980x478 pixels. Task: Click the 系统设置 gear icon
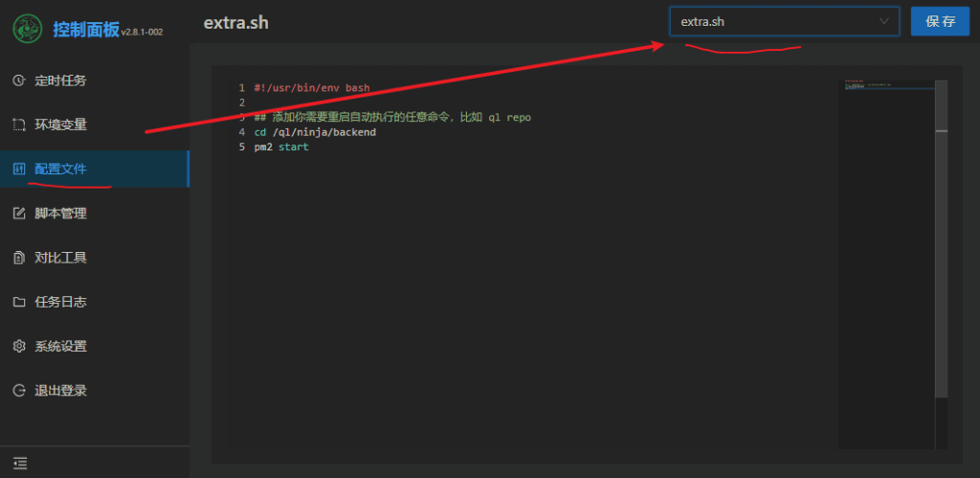(19, 346)
